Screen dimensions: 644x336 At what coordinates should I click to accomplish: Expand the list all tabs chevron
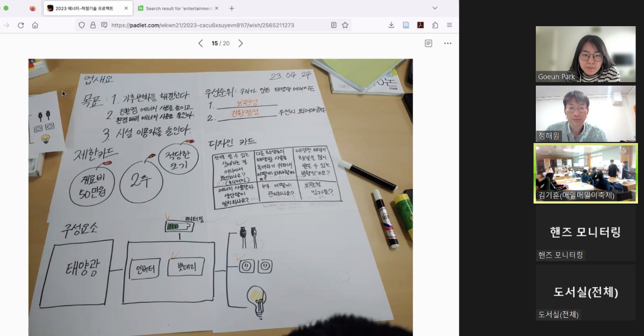[435, 8]
